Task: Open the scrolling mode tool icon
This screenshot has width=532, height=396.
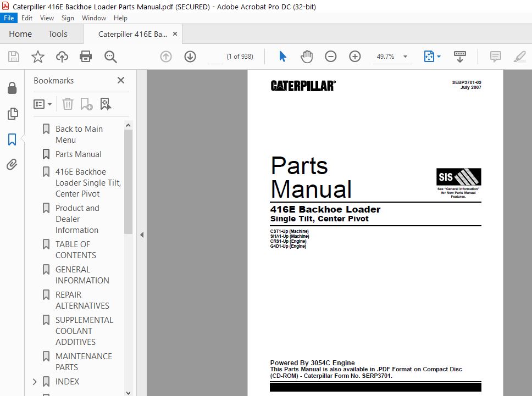Action: click(460, 57)
